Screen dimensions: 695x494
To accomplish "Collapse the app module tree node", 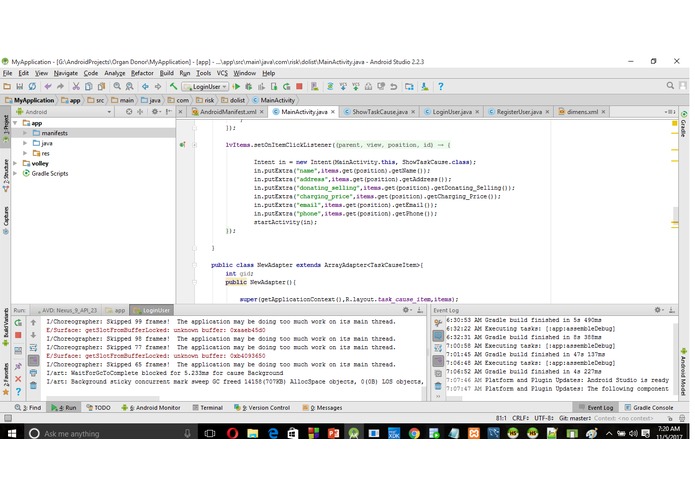I will 15,123.
